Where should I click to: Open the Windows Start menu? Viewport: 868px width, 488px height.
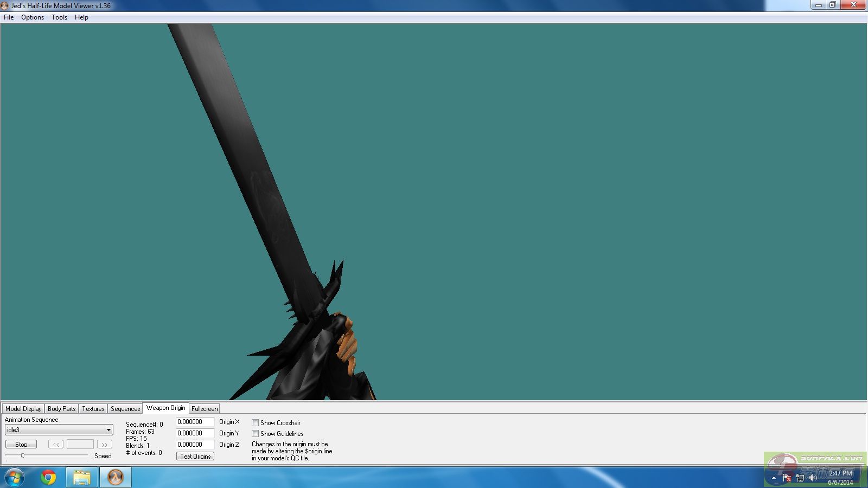pyautogui.click(x=14, y=477)
